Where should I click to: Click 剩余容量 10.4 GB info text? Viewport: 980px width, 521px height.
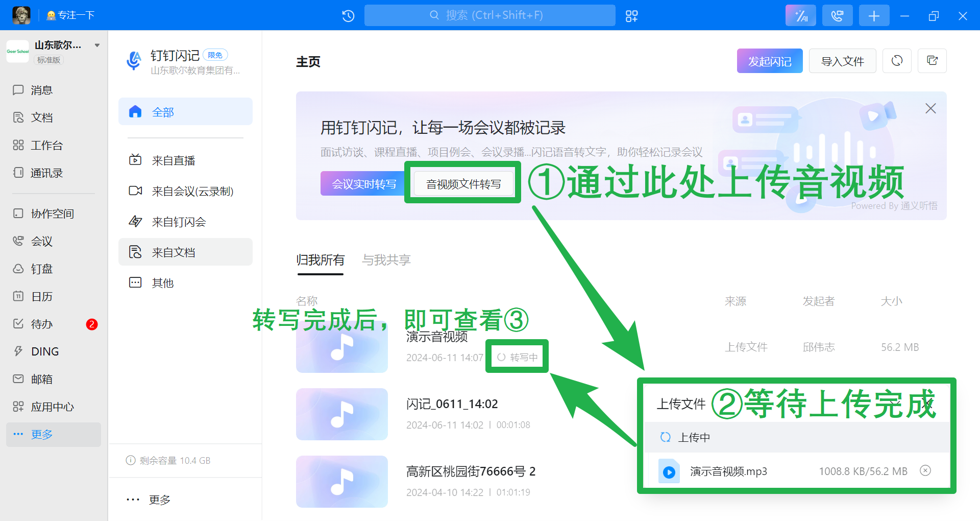[x=168, y=460]
